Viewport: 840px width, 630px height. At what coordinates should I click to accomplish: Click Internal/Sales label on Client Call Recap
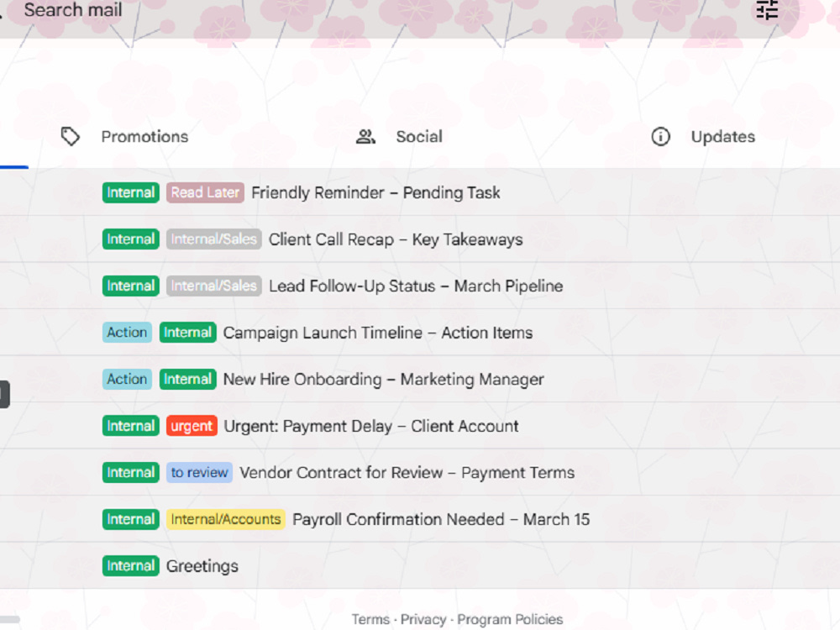(x=213, y=239)
